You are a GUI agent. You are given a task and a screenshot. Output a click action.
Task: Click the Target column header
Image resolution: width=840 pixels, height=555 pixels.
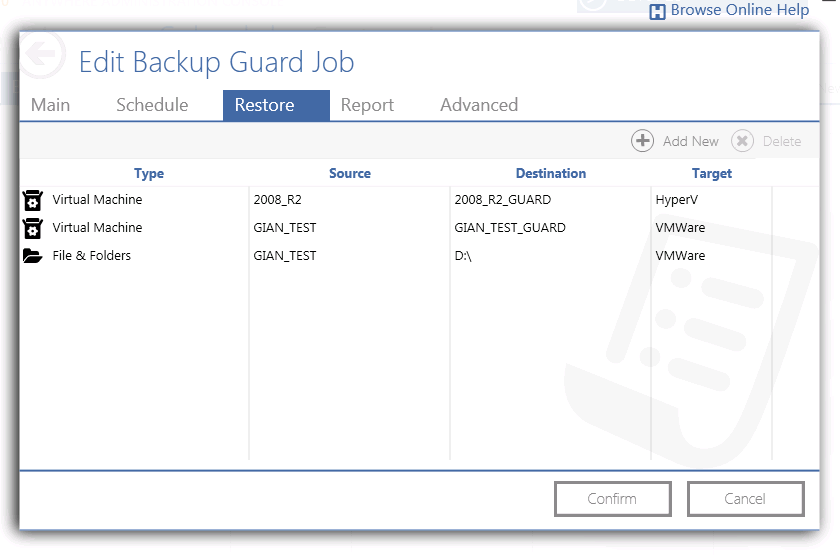711,174
